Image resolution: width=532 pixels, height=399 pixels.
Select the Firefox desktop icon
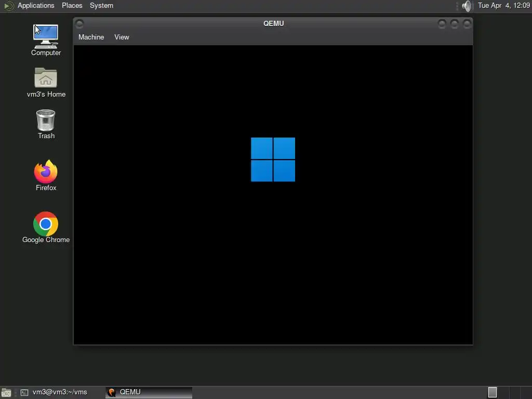click(x=46, y=176)
